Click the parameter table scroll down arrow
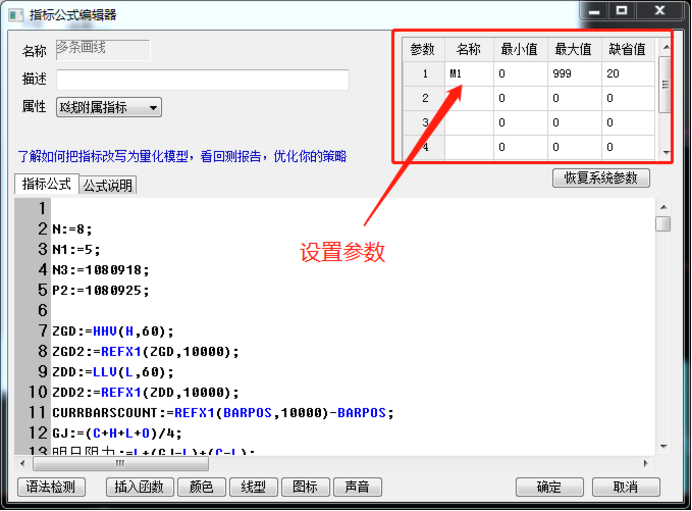This screenshot has height=511, width=692. (x=665, y=152)
